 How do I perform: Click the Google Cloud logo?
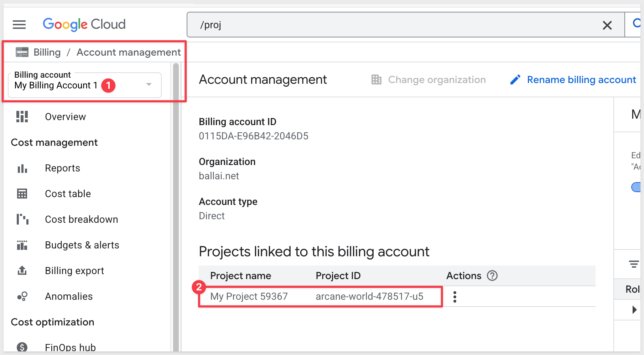(x=84, y=24)
